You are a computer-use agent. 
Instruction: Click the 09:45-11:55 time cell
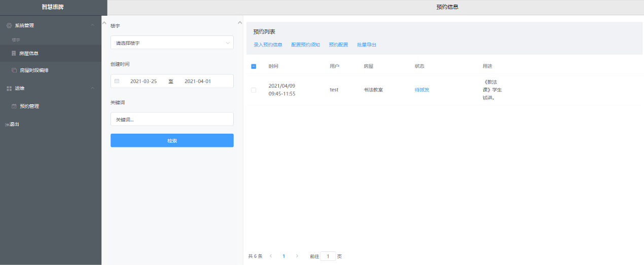tap(282, 94)
